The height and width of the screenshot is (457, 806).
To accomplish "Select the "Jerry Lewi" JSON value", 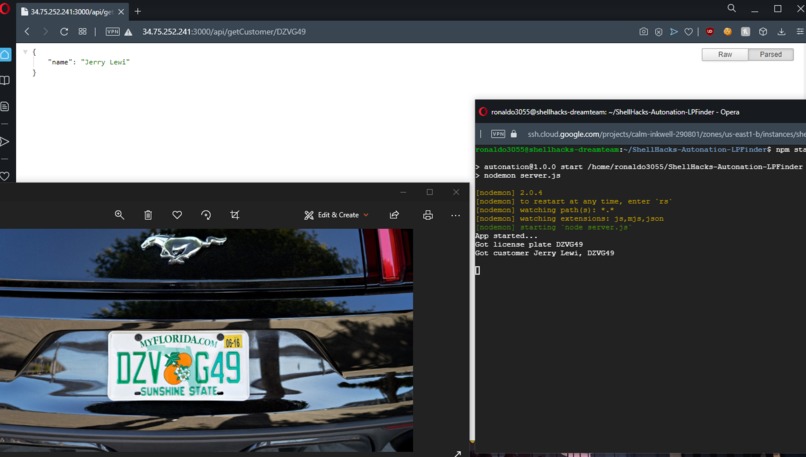I will pos(105,62).
